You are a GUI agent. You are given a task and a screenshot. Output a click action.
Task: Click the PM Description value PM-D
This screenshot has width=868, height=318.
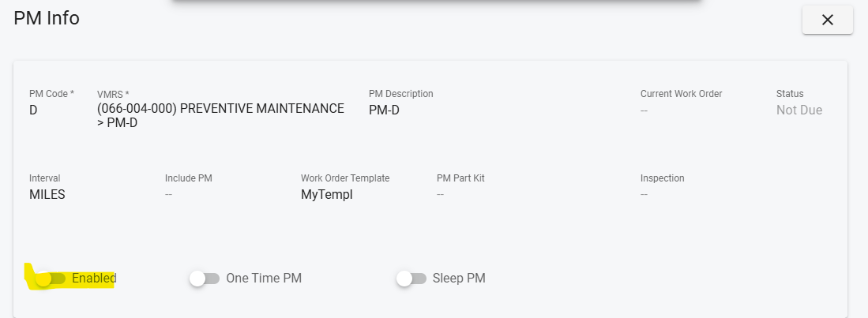click(x=384, y=110)
